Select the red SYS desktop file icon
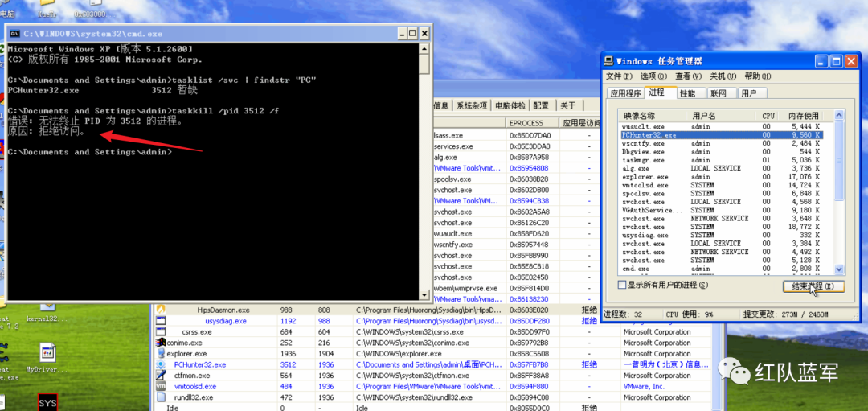The height and width of the screenshot is (411, 868). click(47, 402)
